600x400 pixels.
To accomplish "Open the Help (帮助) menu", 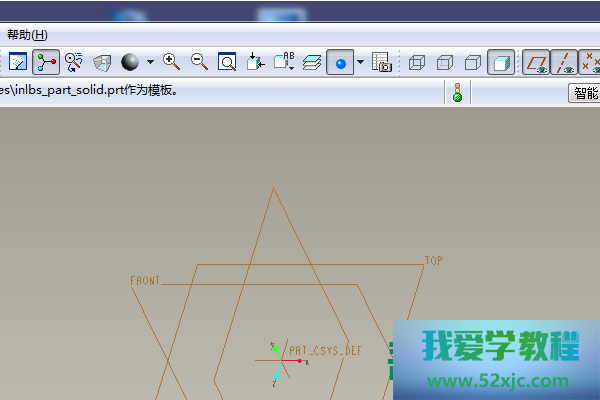I will (27, 34).
